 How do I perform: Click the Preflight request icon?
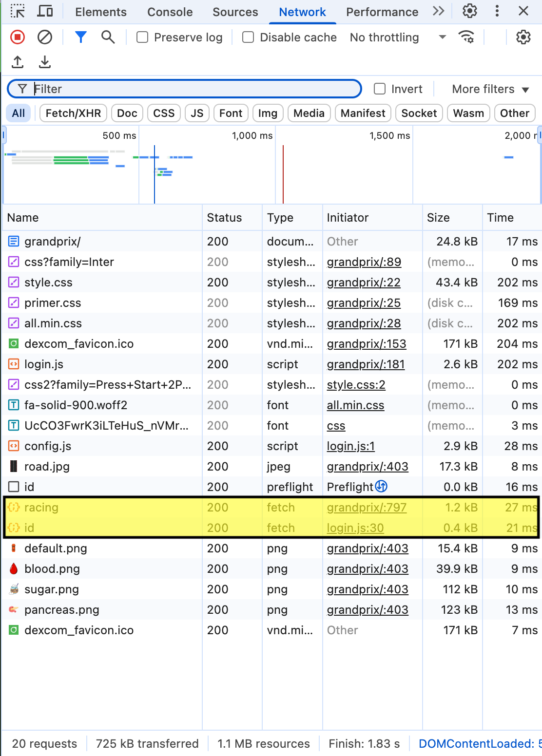pos(381,486)
